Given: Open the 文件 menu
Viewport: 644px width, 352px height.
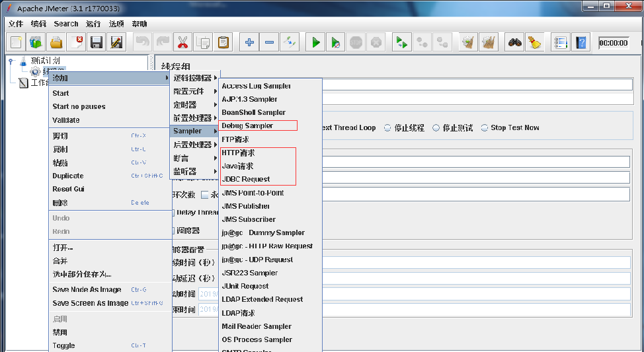Looking at the screenshot, I should 16,24.
